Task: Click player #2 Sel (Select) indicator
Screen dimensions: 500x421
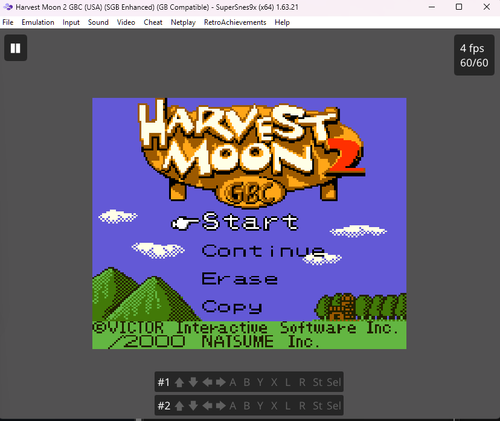Action: (334, 406)
